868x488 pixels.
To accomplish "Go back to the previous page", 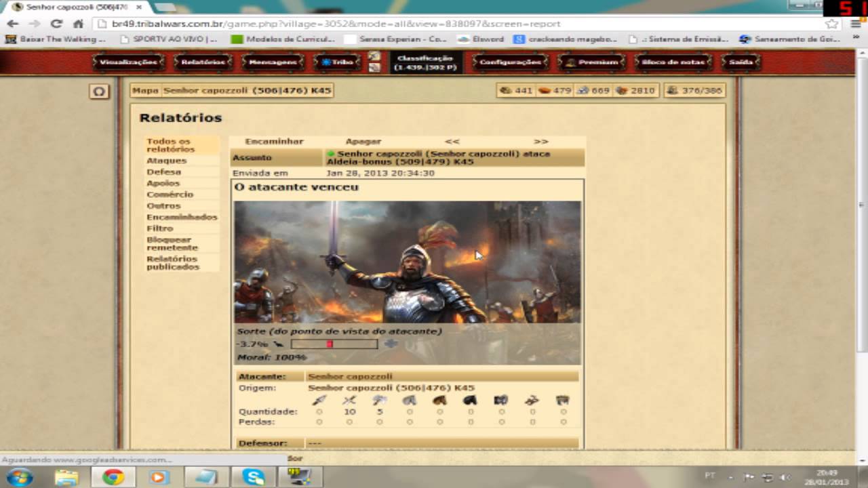I will tap(12, 24).
